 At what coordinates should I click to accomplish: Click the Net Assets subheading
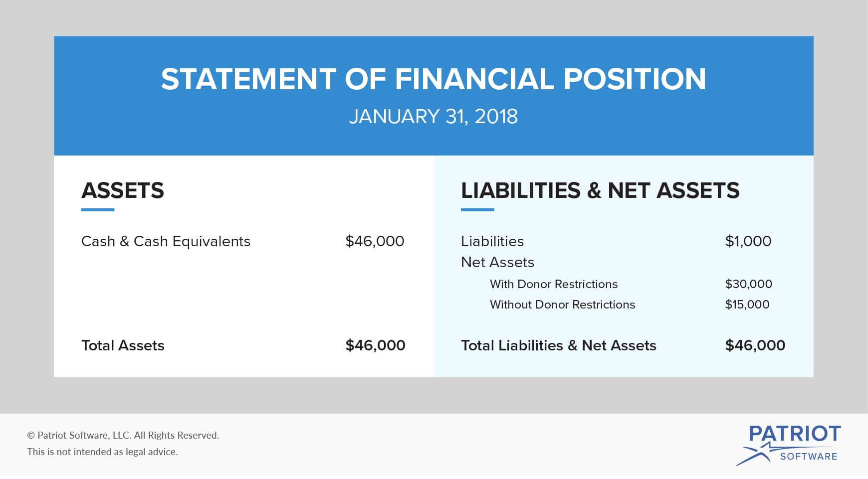click(497, 262)
